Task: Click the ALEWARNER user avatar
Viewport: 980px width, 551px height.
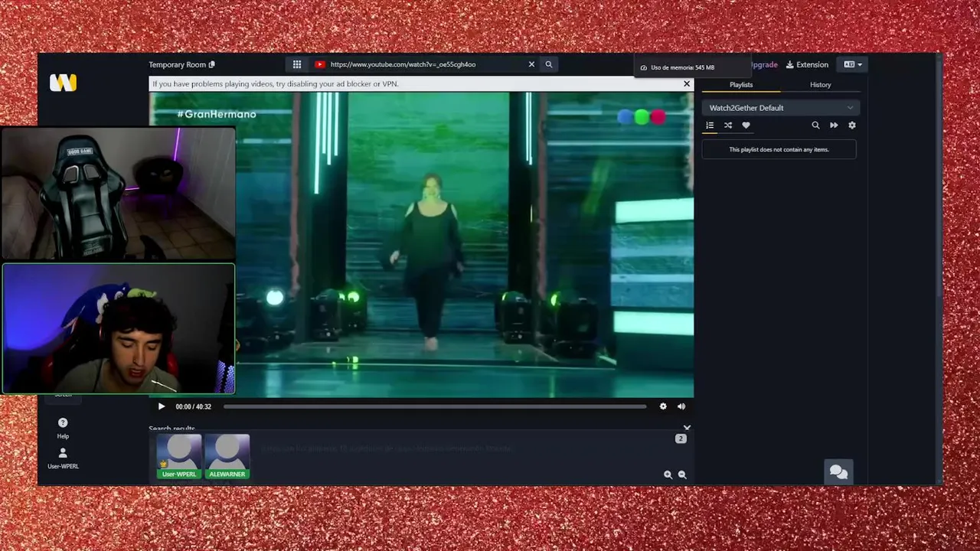Action: click(x=227, y=456)
